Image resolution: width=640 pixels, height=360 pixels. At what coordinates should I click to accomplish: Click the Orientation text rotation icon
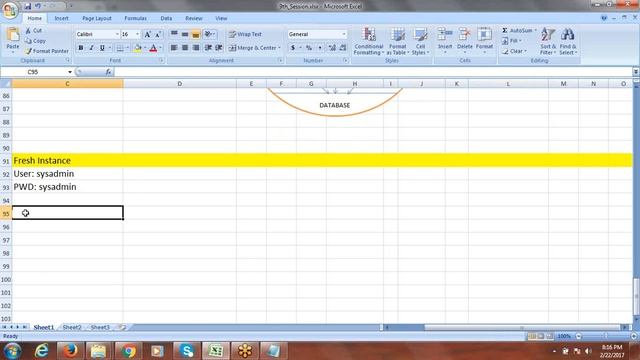coord(209,34)
